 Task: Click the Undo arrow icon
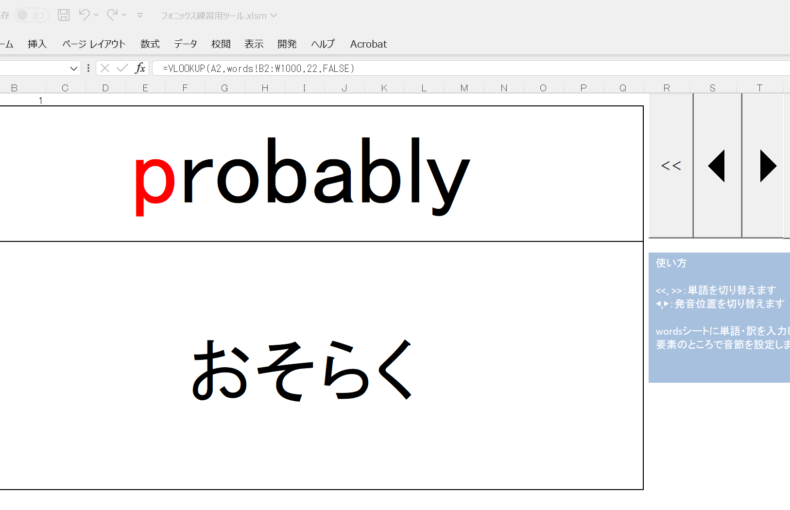coord(84,15)
